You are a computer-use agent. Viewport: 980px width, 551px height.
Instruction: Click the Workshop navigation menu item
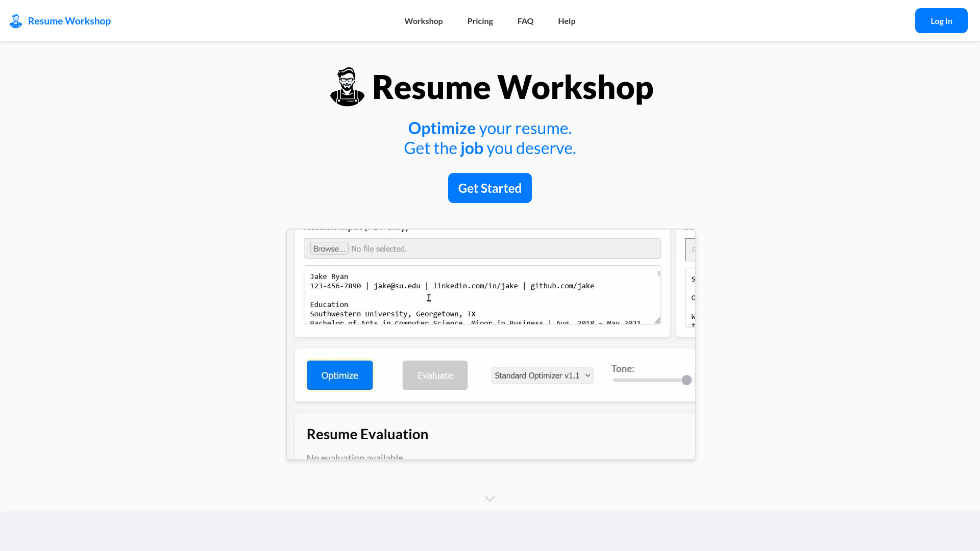pyautogui.click(x=423, y=20)
